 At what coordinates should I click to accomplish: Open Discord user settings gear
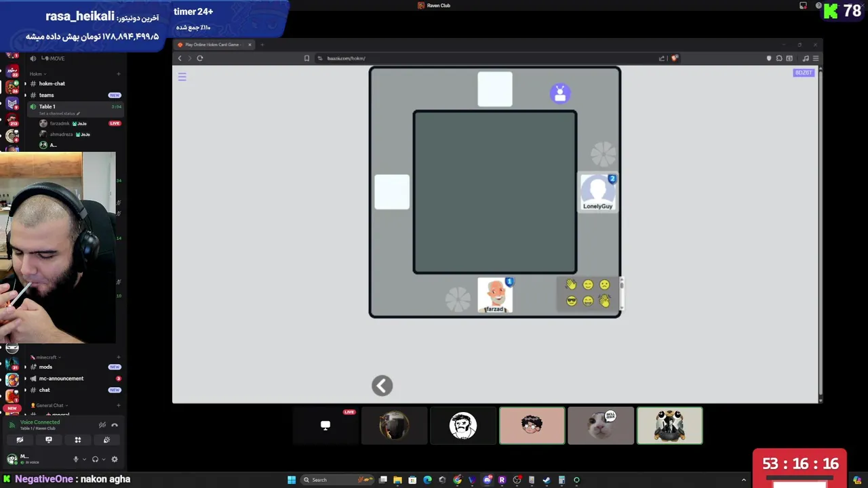114,459
